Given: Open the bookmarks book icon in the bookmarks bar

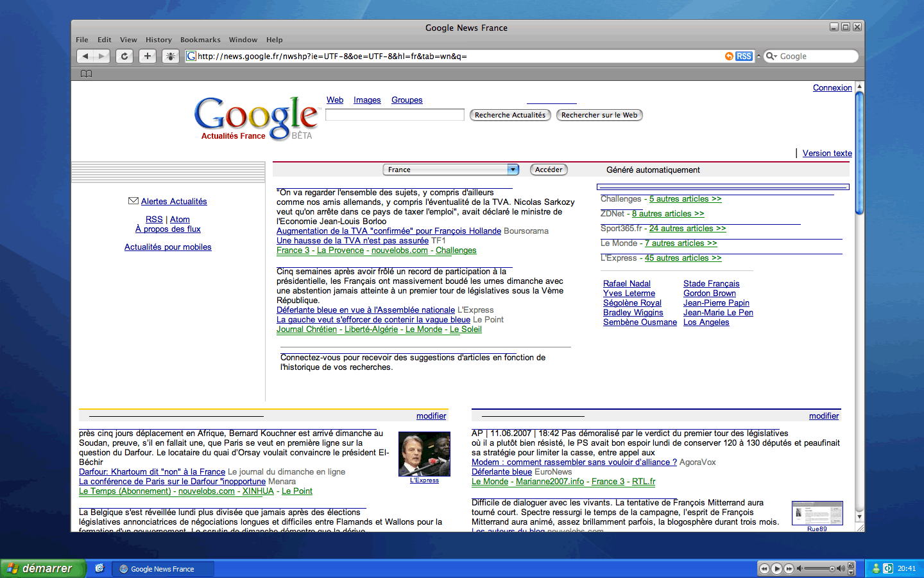Looking at the screenshot, I should [87, 74].
